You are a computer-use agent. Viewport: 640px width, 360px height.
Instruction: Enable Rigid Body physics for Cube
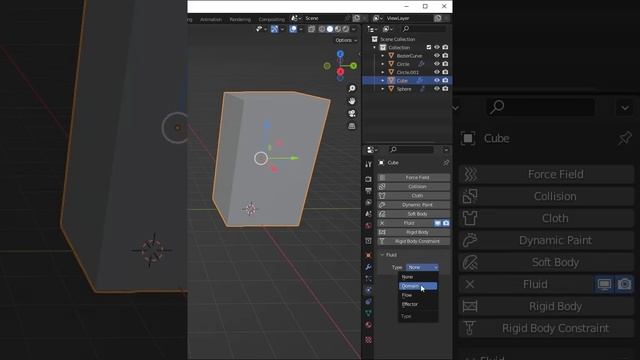point(413,232)
